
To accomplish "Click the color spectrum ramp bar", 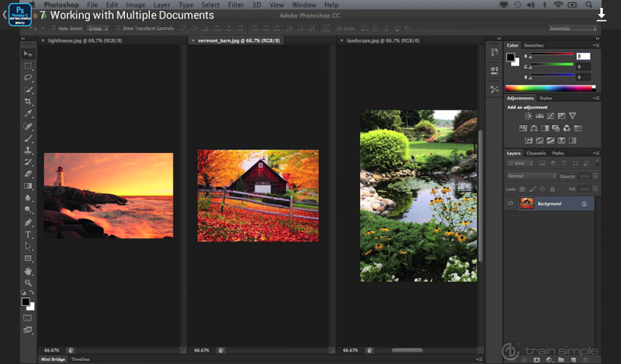I will click(x=550, y=88).
